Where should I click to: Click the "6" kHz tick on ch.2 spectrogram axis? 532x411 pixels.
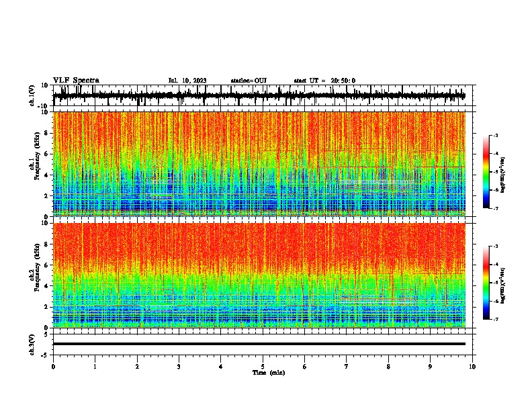(47, 265)
